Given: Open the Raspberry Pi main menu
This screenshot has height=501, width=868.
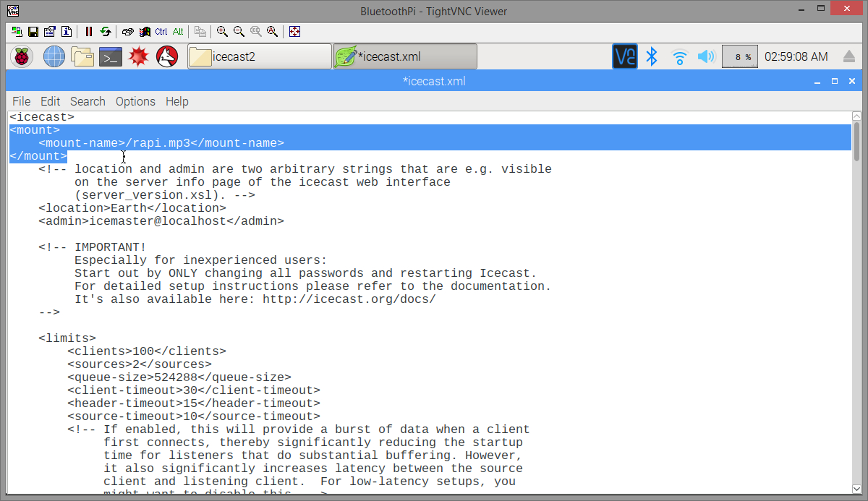Looking at the screenshot, I should tap(22, 56).
